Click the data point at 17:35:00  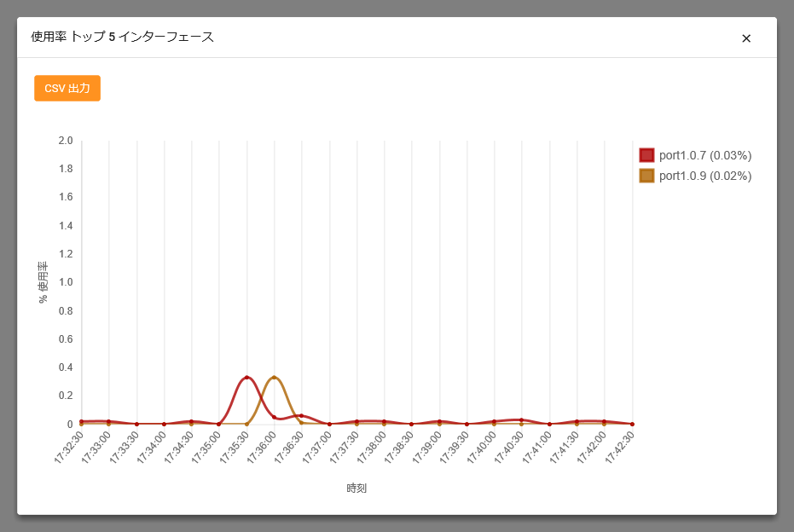(x=219, y=424)
